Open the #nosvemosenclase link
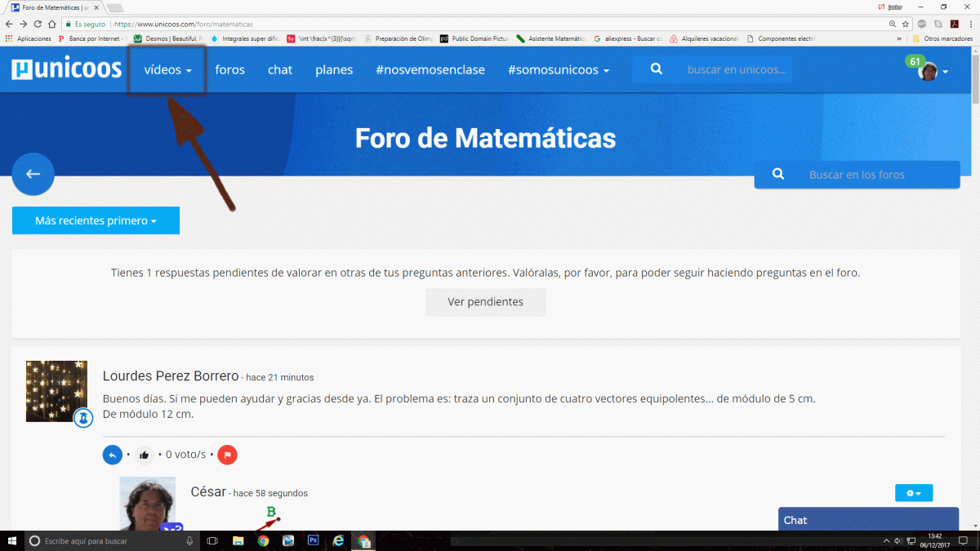Image resolution: width=980 pixels, height=551 pixels. tap(430, 70)
